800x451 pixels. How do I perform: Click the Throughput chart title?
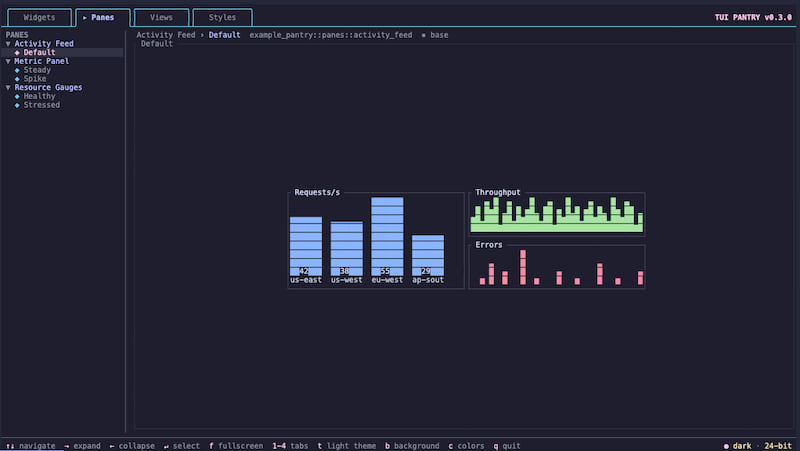(497, 192)
